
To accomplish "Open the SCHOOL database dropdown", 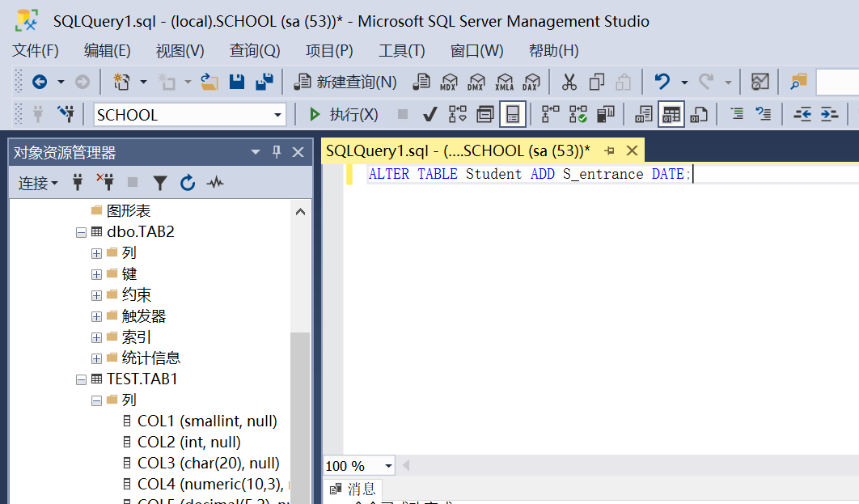I will pos(277,115).
